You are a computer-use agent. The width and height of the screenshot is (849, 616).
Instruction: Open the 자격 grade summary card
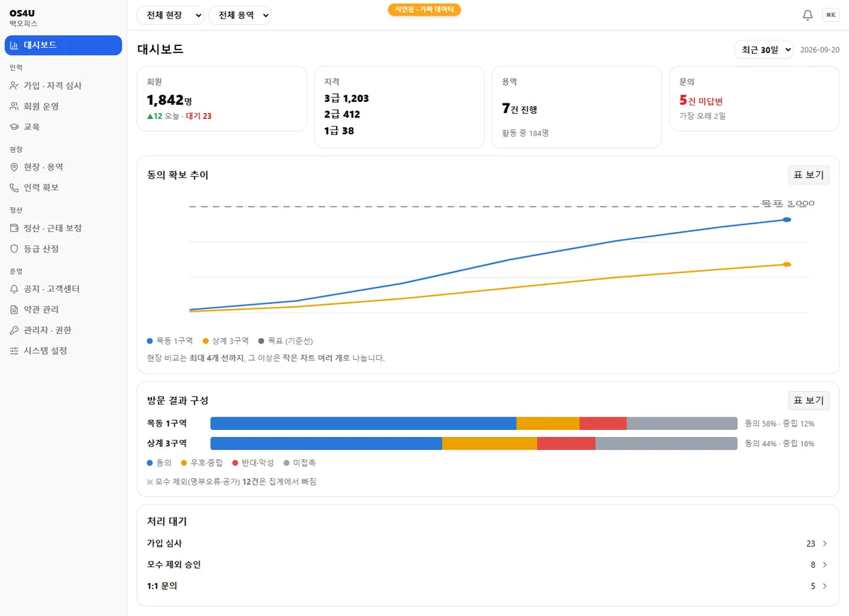[399, 107]
